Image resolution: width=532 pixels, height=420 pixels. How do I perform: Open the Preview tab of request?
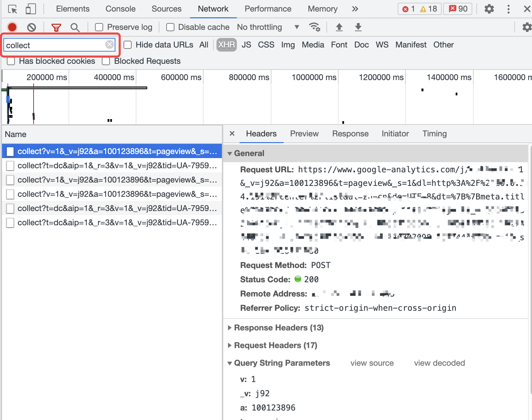coord(304,134)
